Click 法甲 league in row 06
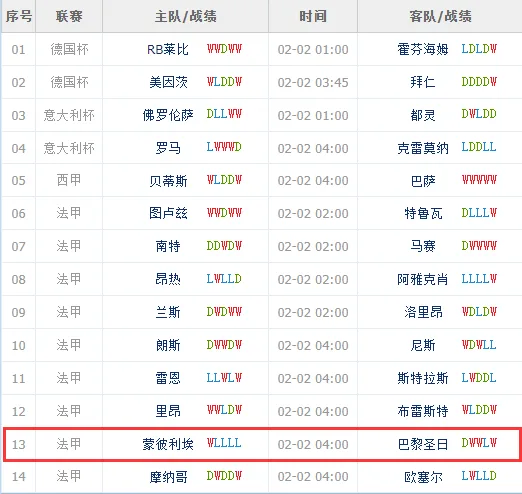 [x=69, y=213]
